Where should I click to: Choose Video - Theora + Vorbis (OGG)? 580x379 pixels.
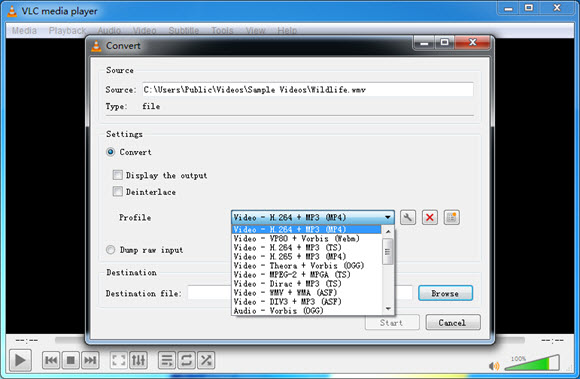(306, 265)
